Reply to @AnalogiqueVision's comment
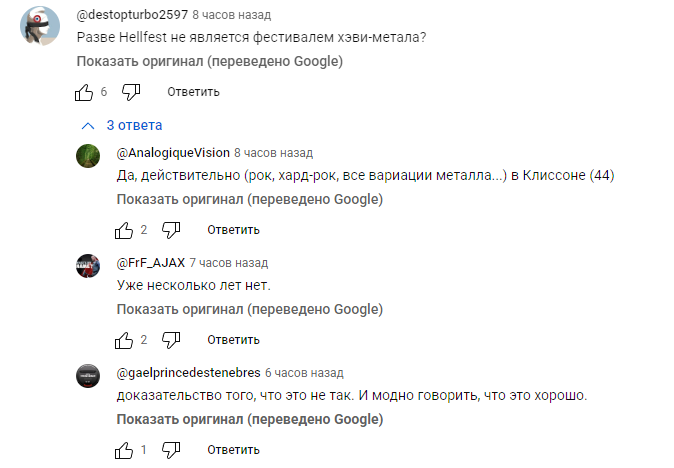This screenshot has width=674, height=468. tap(233, 230)
